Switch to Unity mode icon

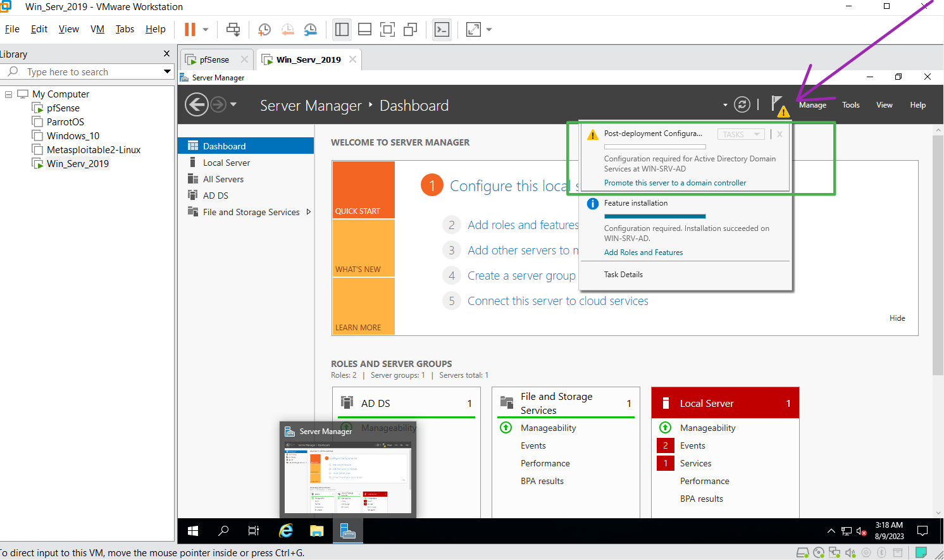(410, 29)
